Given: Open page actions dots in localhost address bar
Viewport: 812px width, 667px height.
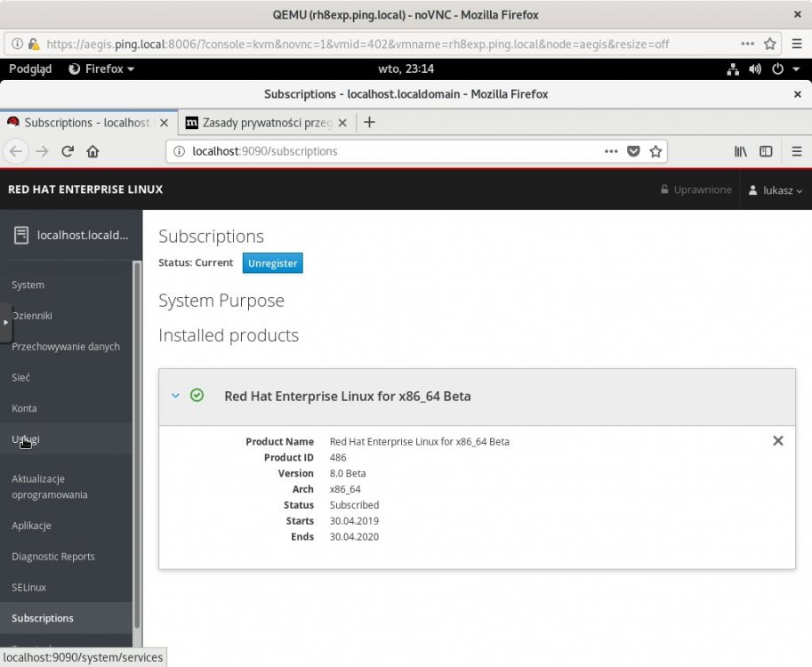Looking at the screenshot, I should (x=611, y=151).
